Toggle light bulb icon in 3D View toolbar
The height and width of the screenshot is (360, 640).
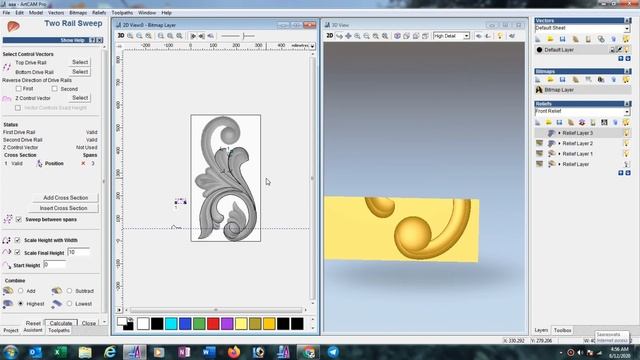click(500, 36)
